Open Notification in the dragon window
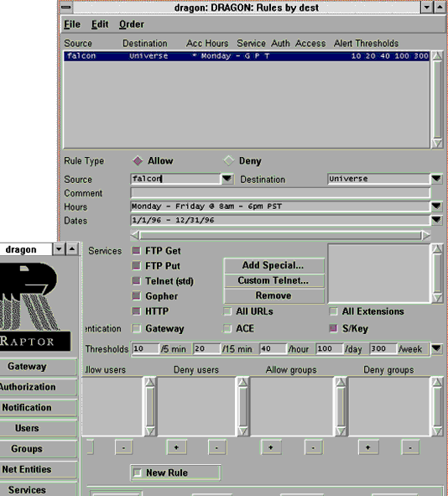This screenshot has height=496, width=448. [x=38, y=407]
